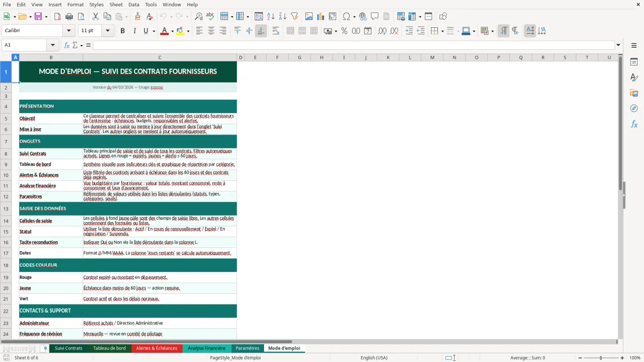Open sidebar Gallery panel
The image size is (644, 362).
point(634,93)
